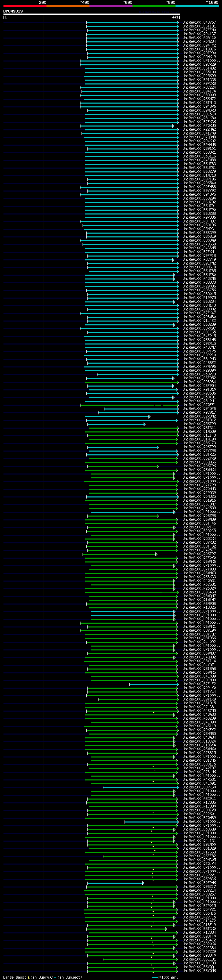
Task: Select label UniRef100_A9TG10
Action: [x=199, y=390]
